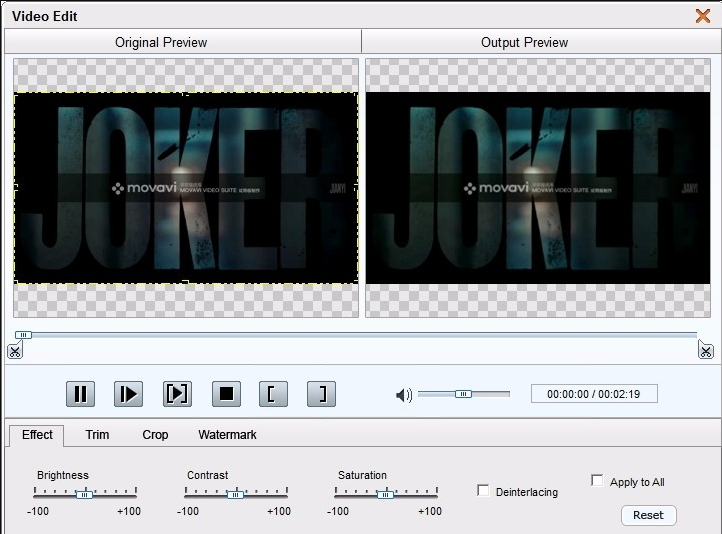Set trim end with right bracket button
This screenshot has height=534, width=722.
click(x=321, y=394)
